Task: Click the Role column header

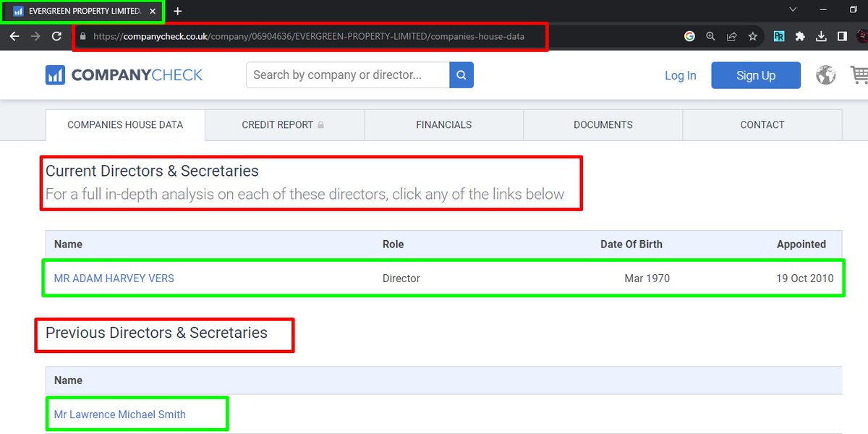Action: point(393,244)
